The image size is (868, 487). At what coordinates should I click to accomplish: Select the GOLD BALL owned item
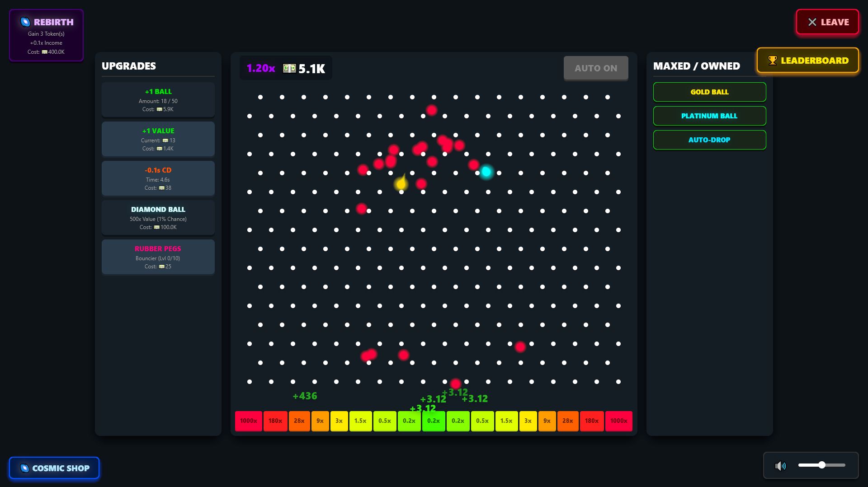tap(709, 92)
